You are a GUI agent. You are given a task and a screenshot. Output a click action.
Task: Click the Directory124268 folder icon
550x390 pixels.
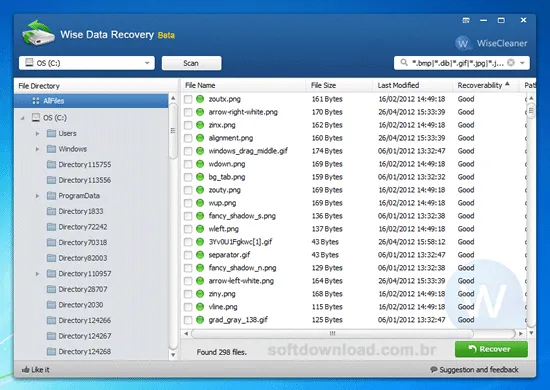pyautogui.click(x=51, y=351)
